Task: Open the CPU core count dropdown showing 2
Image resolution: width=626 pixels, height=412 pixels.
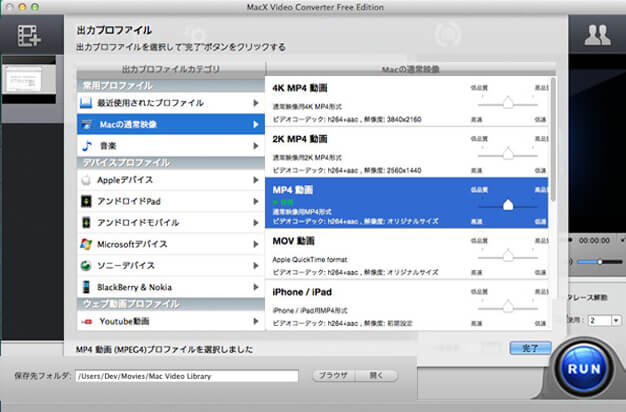Action: (x=605, y=320)
